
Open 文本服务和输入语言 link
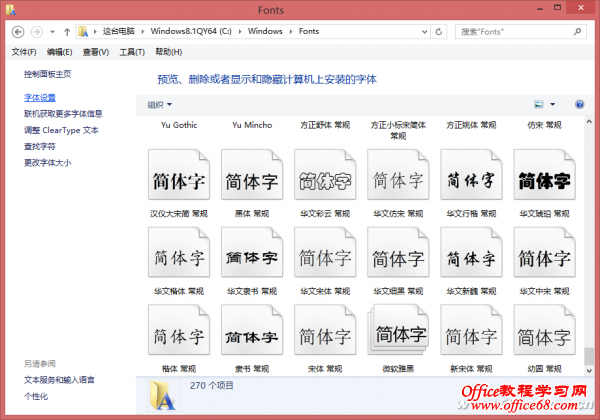[x=59, y=380]
